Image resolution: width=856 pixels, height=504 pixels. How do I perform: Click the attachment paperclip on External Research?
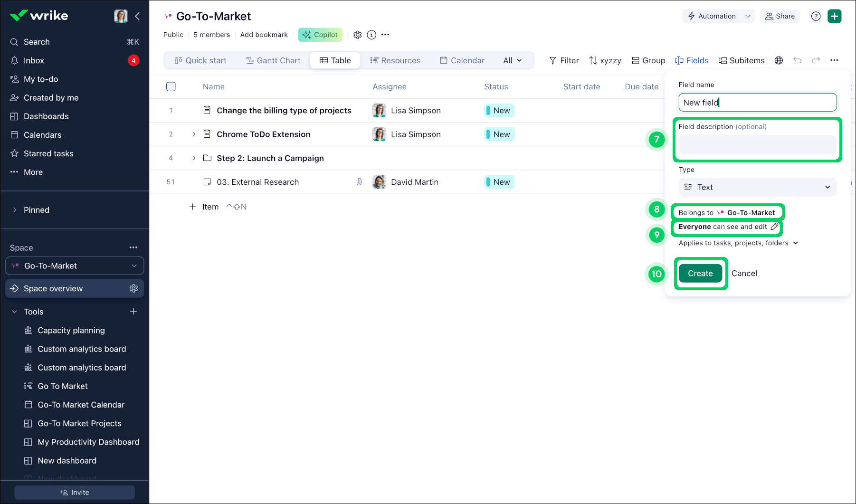point(359,182)
